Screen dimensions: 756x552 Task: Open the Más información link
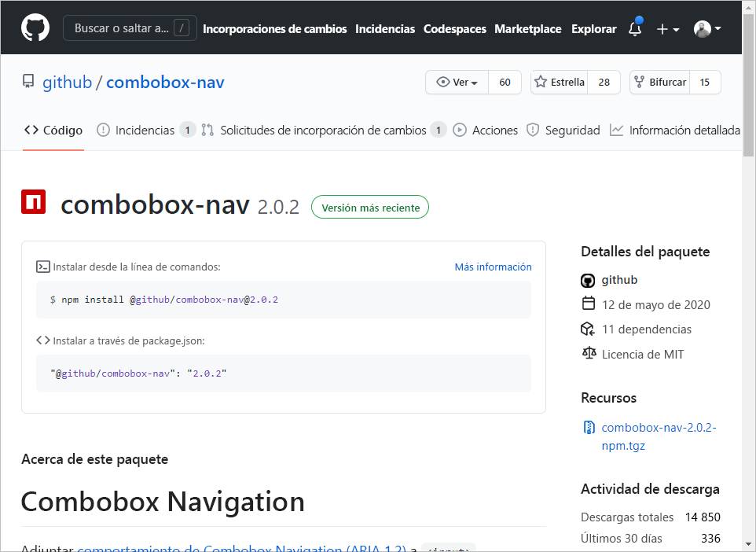493,267
